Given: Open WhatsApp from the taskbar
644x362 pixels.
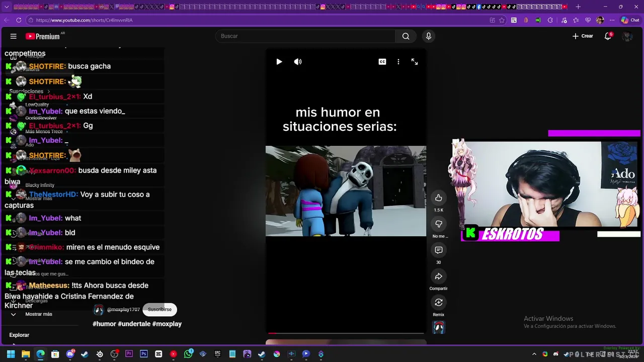Looking at the screenshot, I should tap(188, 354).
